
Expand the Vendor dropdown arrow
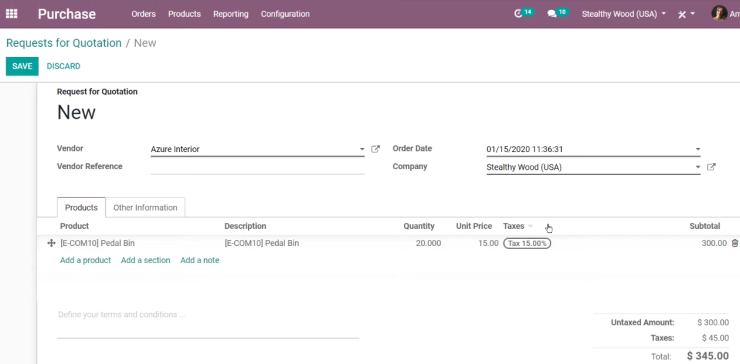362,149
